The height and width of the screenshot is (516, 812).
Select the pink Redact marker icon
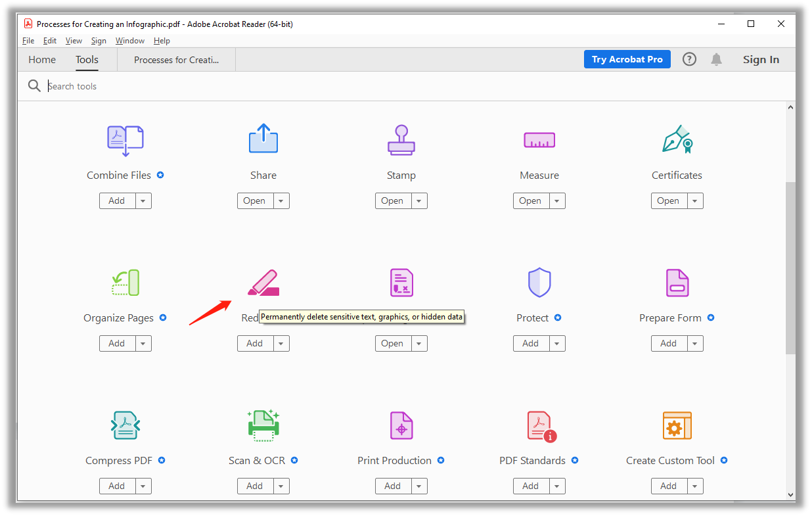(x=263, y=283)
